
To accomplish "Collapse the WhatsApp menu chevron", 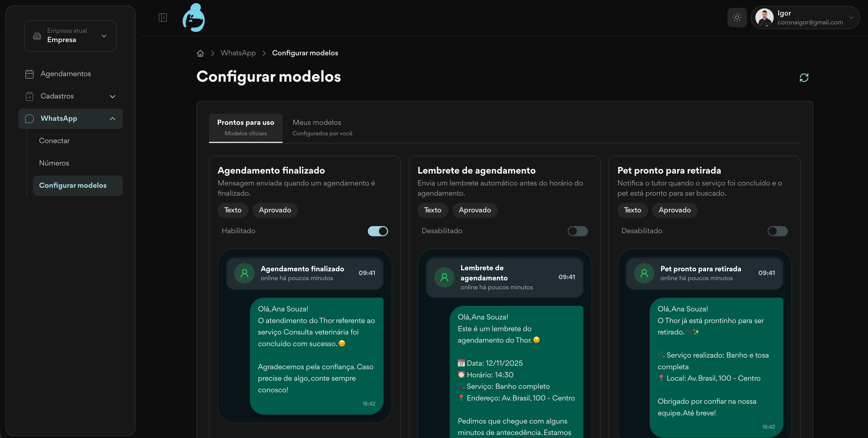I will coord(113,119).
